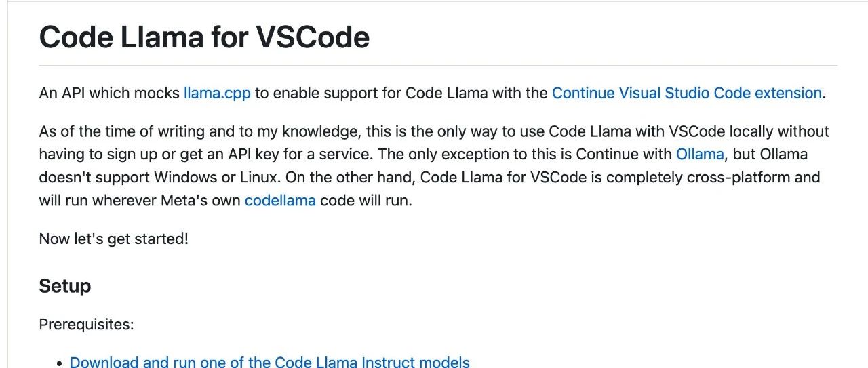Click the "Now let's get started!" text
Viewport: 868px width, 368px height.
click(x=113, y=239)
